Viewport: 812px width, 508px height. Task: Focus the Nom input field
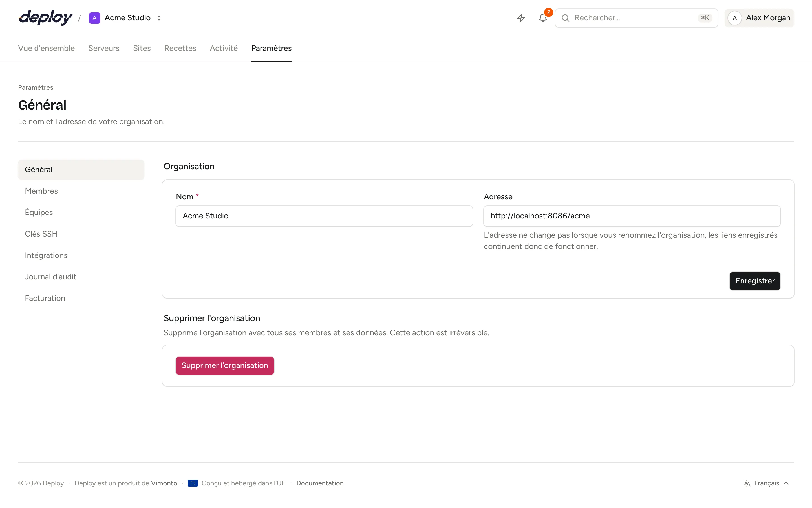click(x=324, y=216)
